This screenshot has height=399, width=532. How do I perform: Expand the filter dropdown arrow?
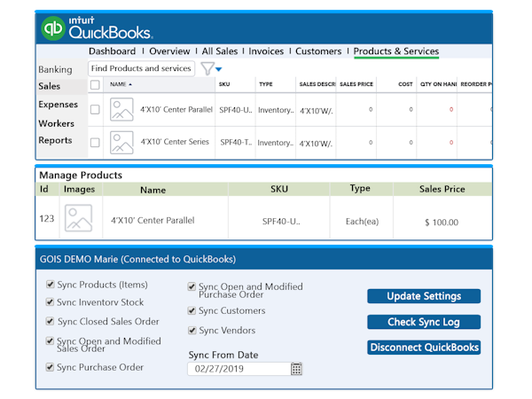218,69
